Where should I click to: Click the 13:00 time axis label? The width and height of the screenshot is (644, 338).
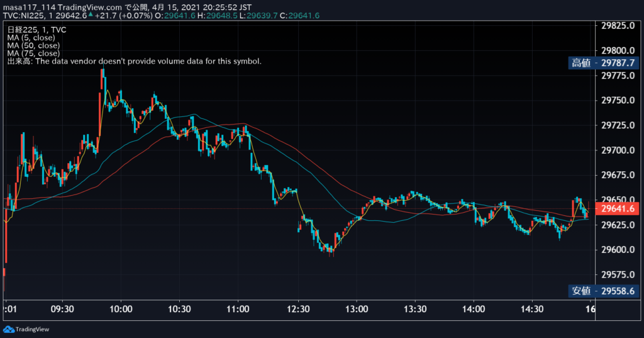click(x=357, y=309)
